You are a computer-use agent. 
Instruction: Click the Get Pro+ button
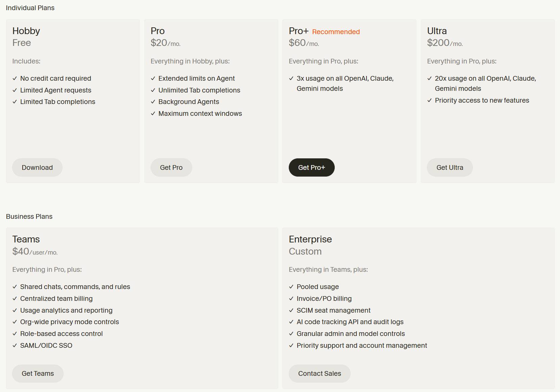click(311, 167)
